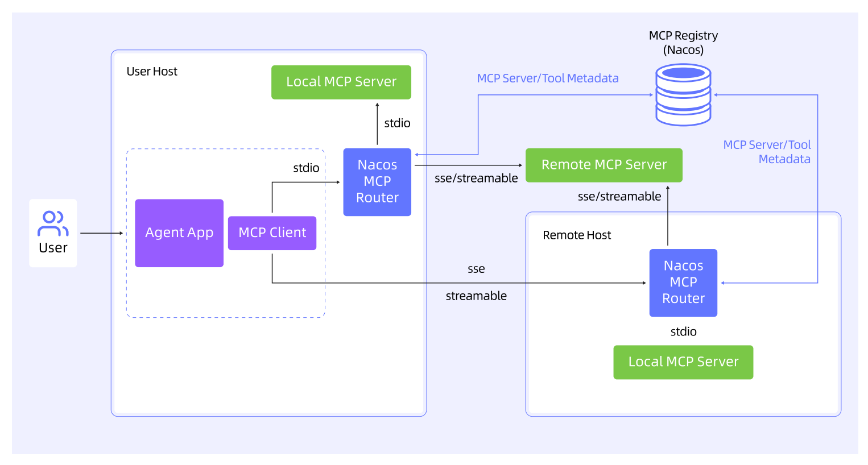This screenshot has height=465, width=868.
Task: Click the green Remote MCP Server box
Action: 604,165
